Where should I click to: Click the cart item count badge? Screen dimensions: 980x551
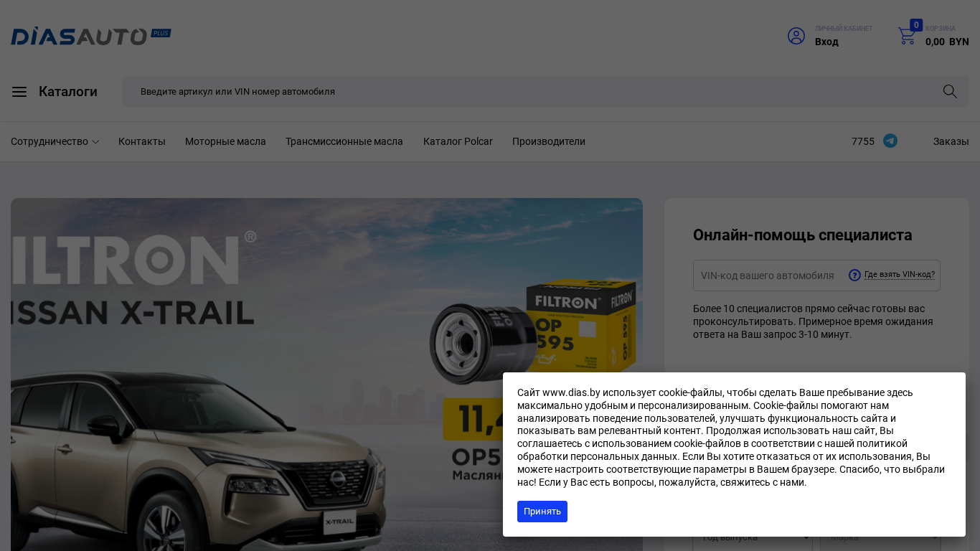916,25
